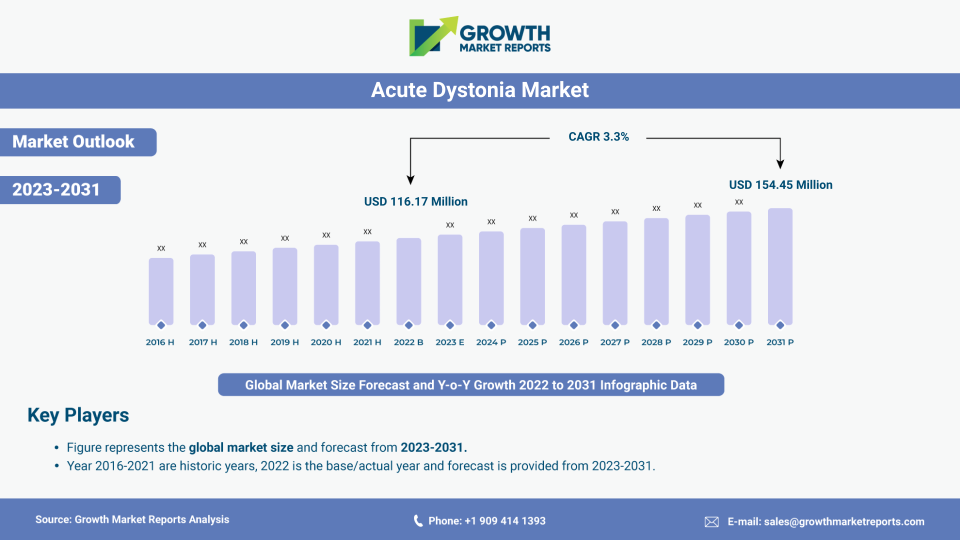The width and height of the screenshot is (960, 540).
Task: Select the Market Outlook label
Action: (74, 142)
